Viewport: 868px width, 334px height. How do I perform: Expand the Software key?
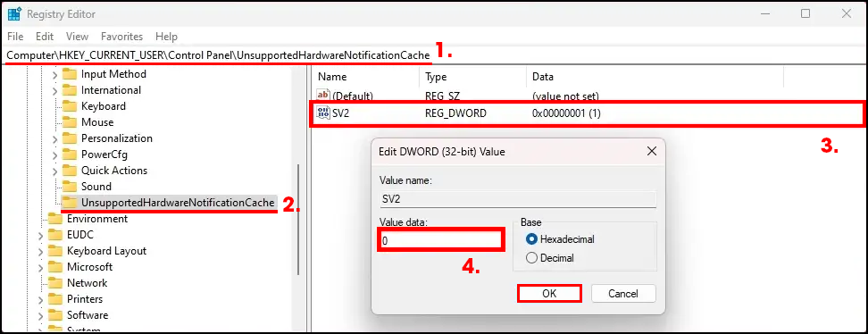pos(40,315)
